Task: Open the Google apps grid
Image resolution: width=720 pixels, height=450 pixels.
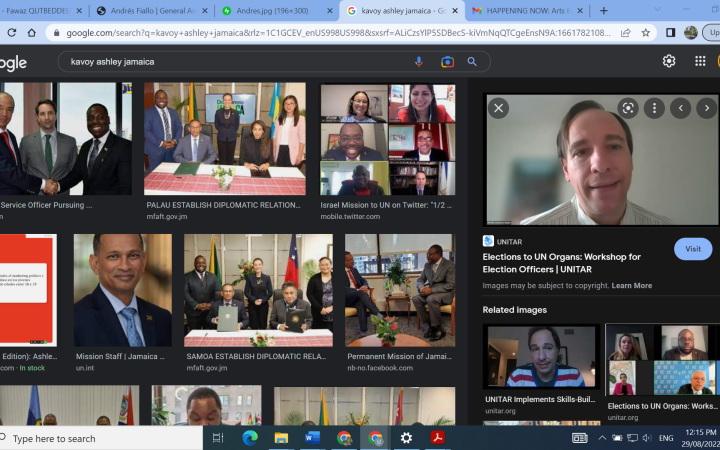Action: [700, 62]
